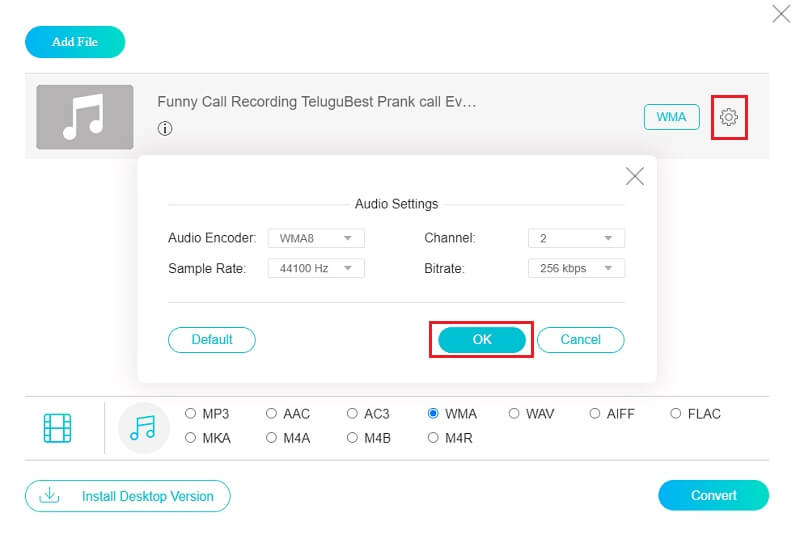Select the MP3 format radio button

191,414
